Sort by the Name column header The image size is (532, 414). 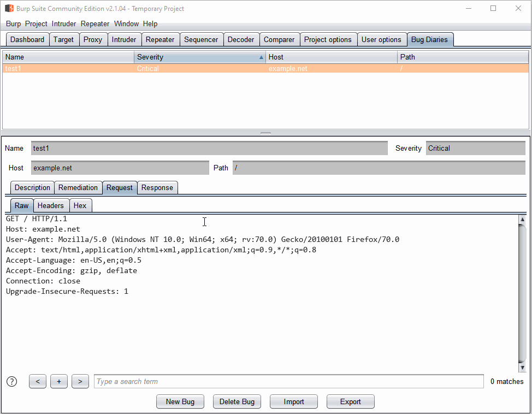point(68,57)
